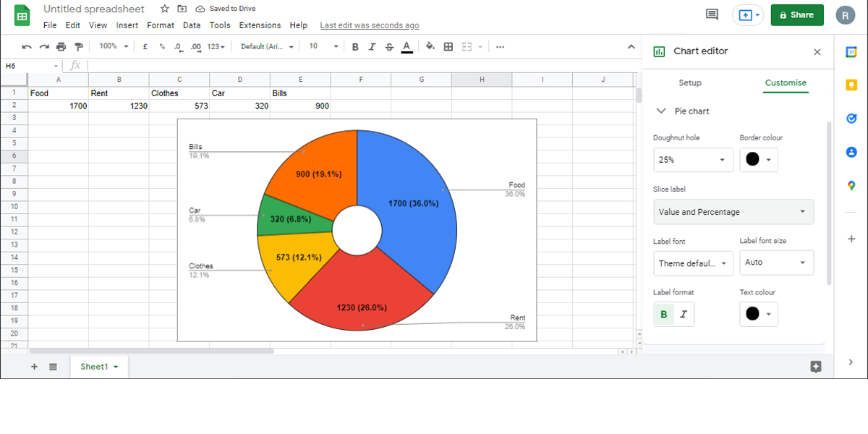Open the text colour tool
The height and width of the screenshot is (434, 868).
(407, 46)
